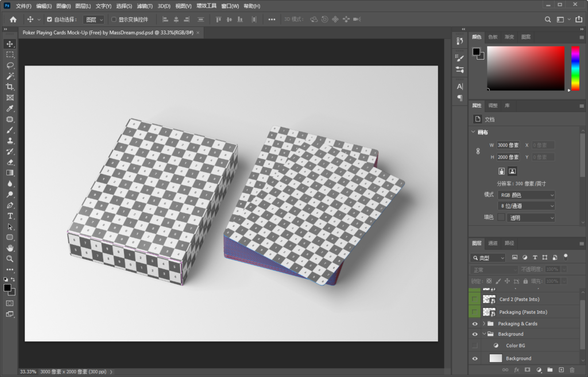This screenshot has width=588, height=377.
Task: Click the rainbow hue slider
Action: pos(575,68)
